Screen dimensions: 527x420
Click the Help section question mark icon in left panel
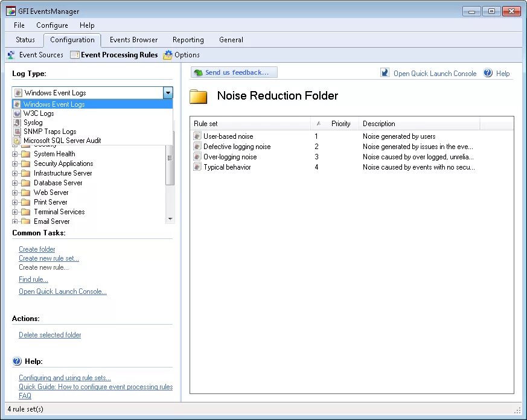point(17,361)
